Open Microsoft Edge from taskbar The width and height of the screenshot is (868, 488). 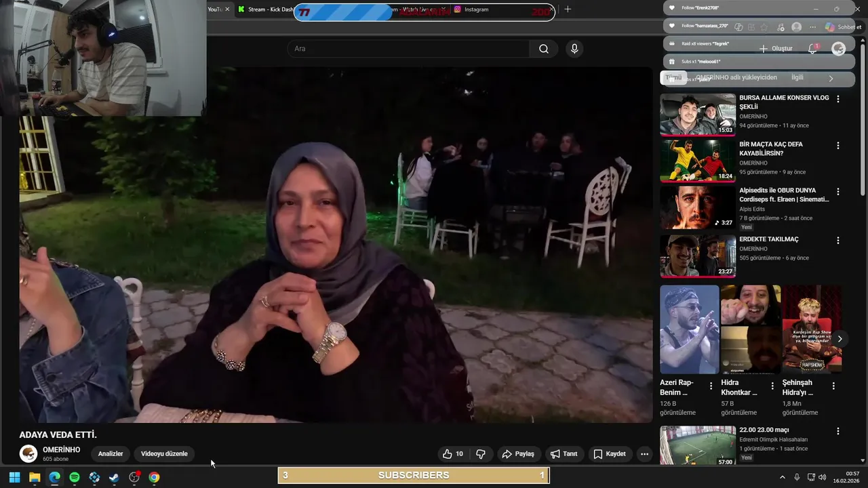click(x=54, y=477)
